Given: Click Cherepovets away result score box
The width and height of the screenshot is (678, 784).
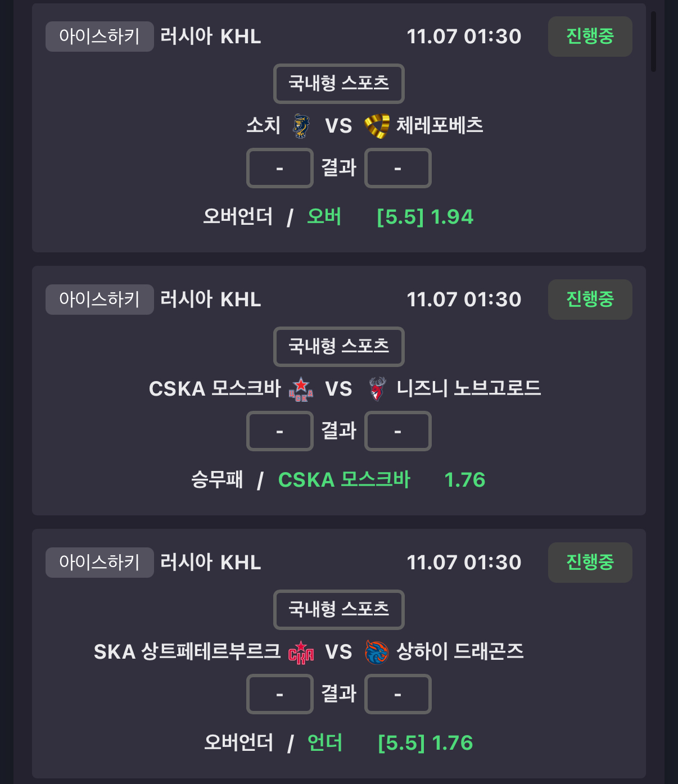Looking at the screenshot, I should click(x=397, y=168).
